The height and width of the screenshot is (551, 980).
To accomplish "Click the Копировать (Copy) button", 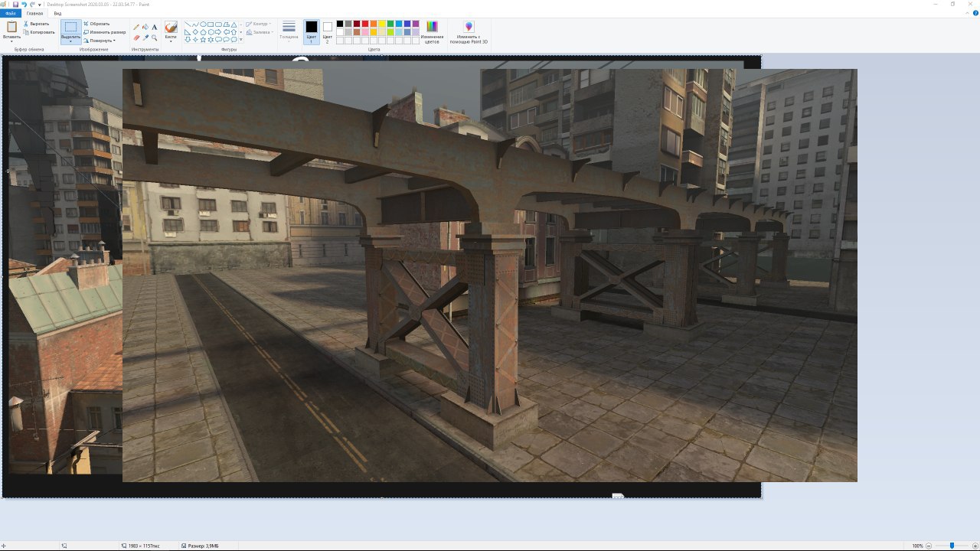I will click(38, 32).
